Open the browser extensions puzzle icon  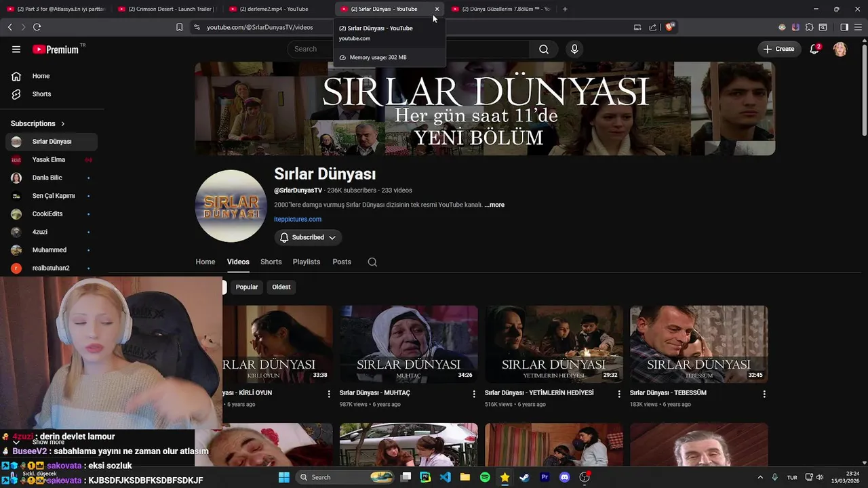(809, 27)
